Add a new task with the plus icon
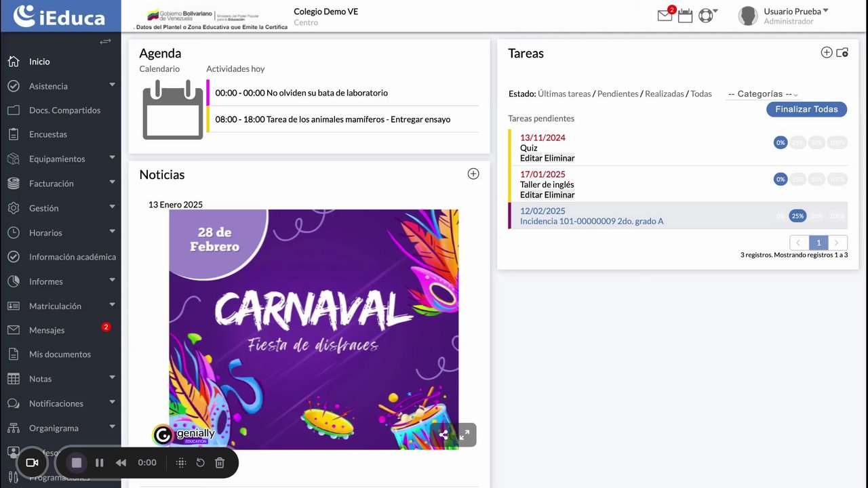Screen dimensions: 868x488 coord(827,52)
